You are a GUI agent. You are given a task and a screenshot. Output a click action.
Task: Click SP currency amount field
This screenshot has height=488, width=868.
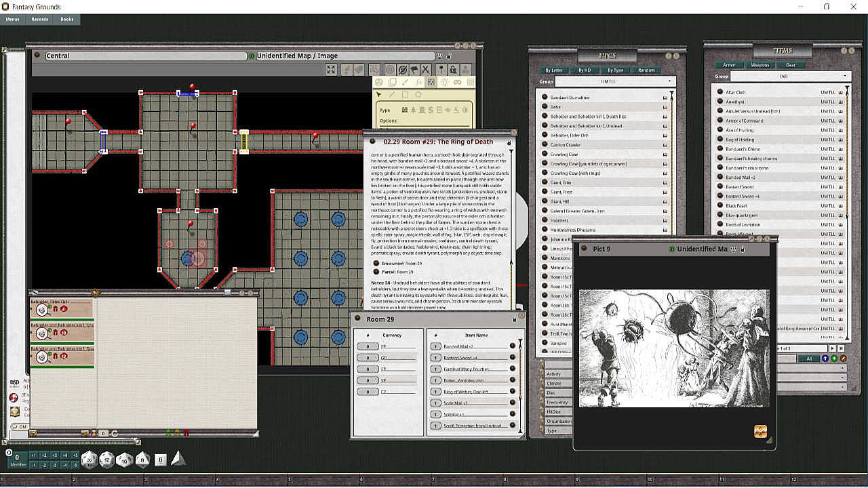coord(368,380)
